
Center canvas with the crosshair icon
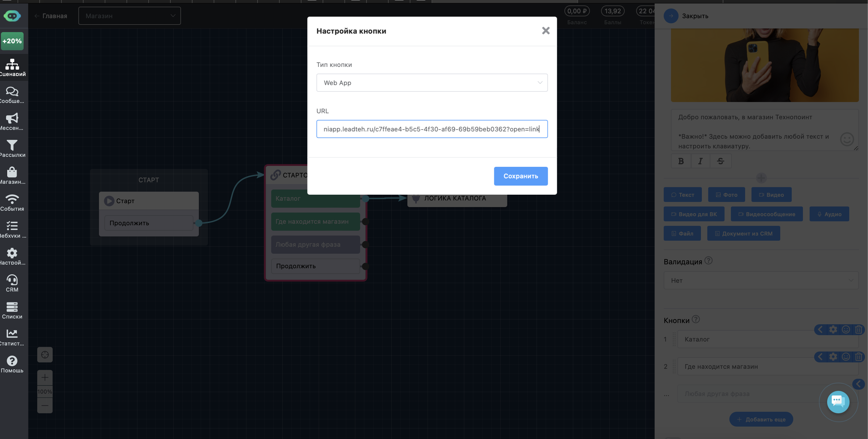click(x=45, y=355)
